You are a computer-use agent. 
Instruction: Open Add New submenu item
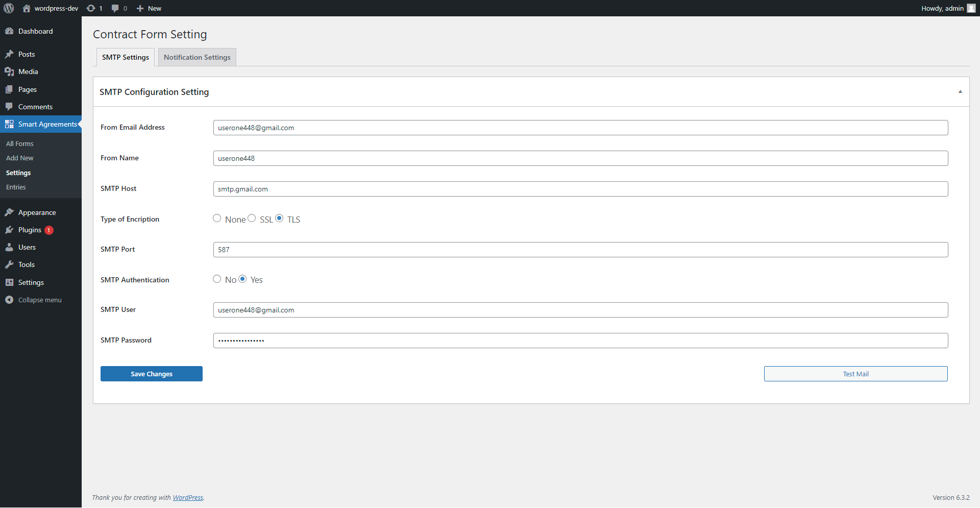(20, 158)
